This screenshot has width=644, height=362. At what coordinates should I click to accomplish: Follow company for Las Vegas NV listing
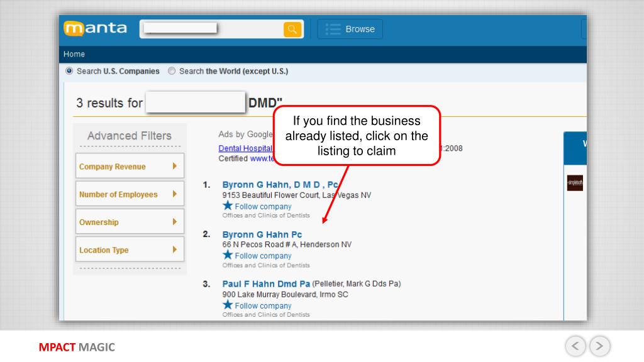[x=263, y=206]
